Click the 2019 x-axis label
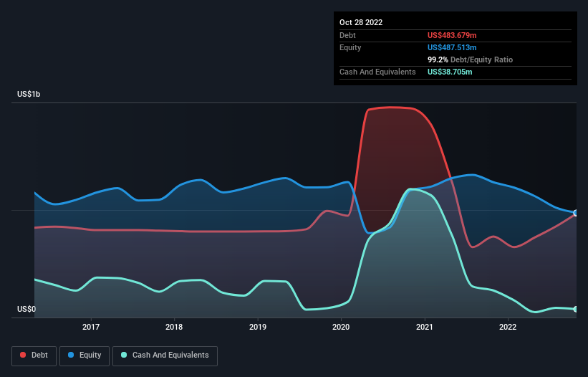Viewport: 588px width, 377px height. (x=258, y=327)
